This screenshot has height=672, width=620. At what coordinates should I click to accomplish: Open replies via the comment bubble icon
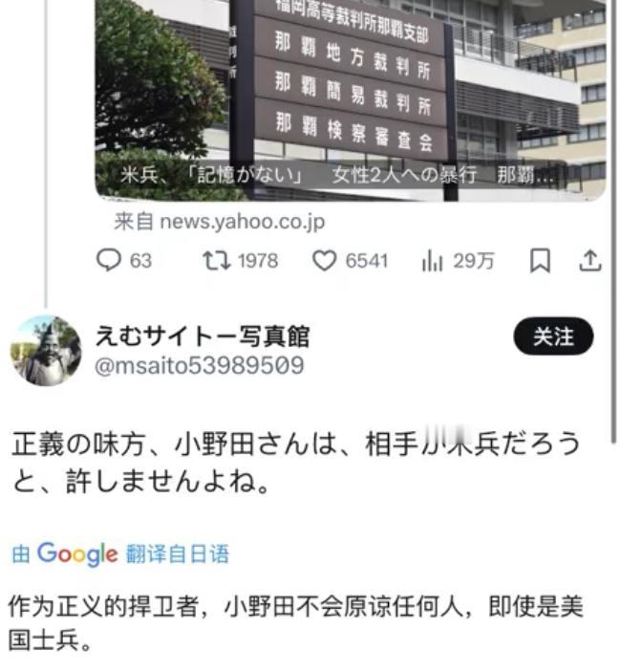point(108,260)
